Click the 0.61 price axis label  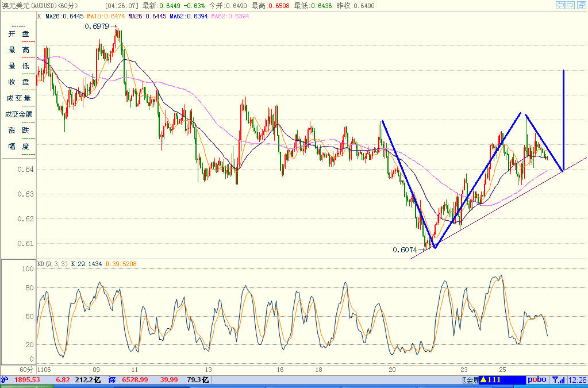[25, 243]
